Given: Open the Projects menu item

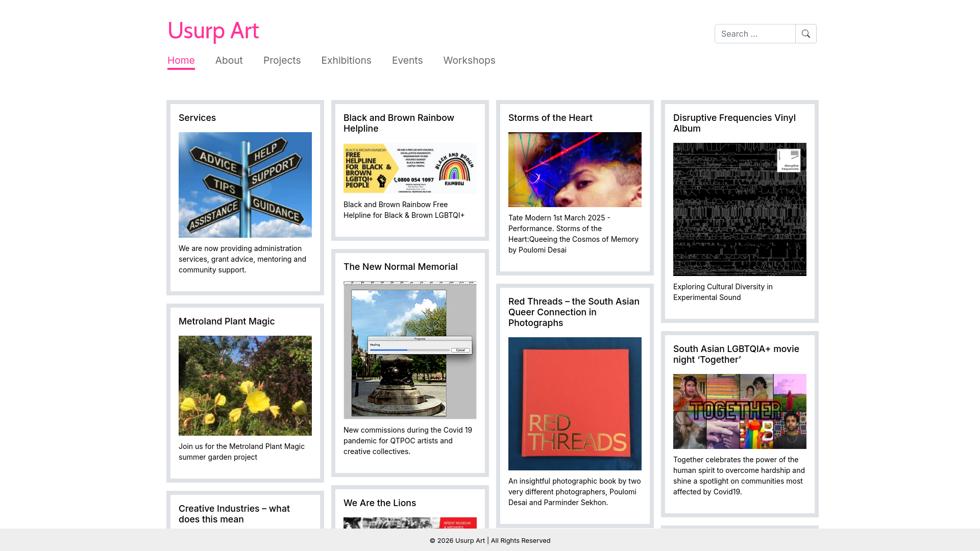Looking at the screenshot, I should tap(282, 60).
